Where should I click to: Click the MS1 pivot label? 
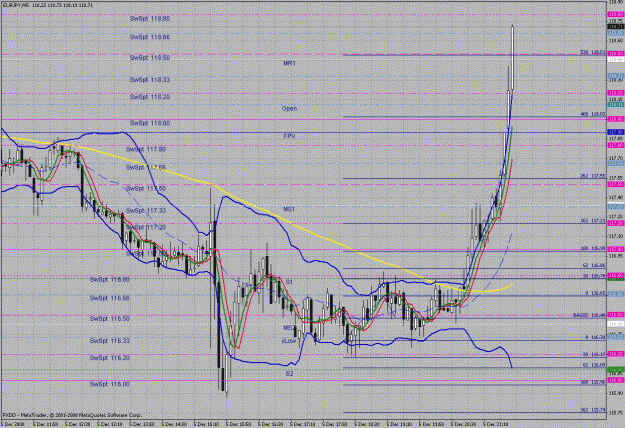(289, 209)
